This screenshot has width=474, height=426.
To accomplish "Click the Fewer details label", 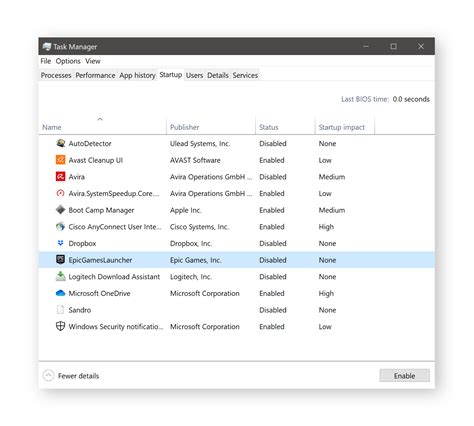I will pos(78,376).
